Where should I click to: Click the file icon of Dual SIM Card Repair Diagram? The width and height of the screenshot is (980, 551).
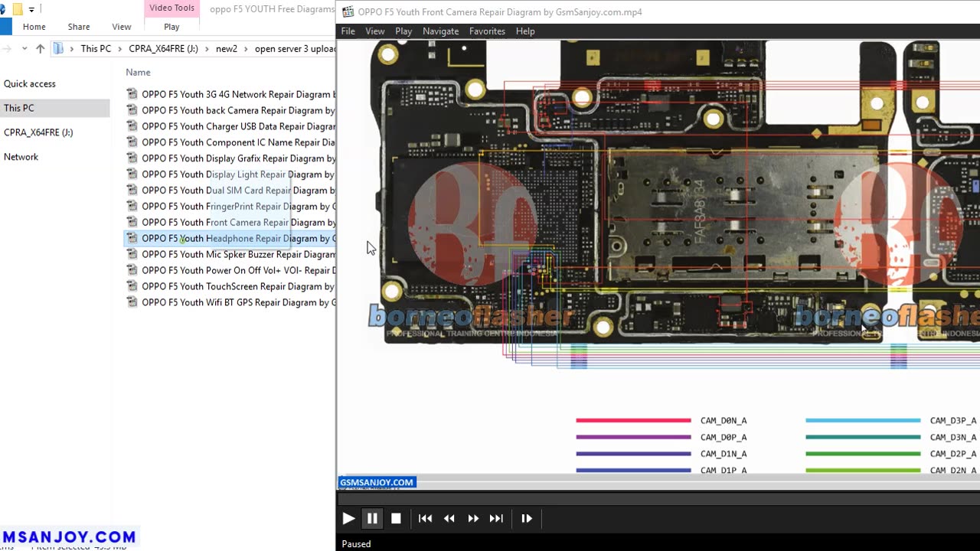point(132,191)
